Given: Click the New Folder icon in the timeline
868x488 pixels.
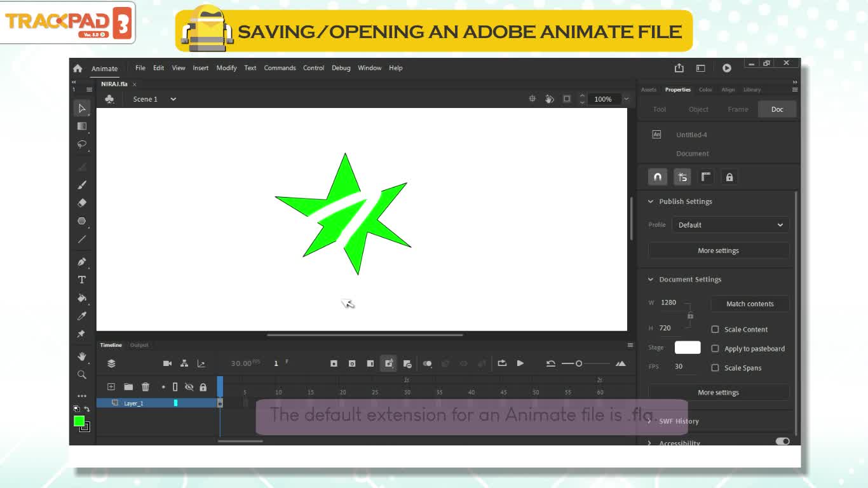Looking at the screenshot, I should point(128,387).
